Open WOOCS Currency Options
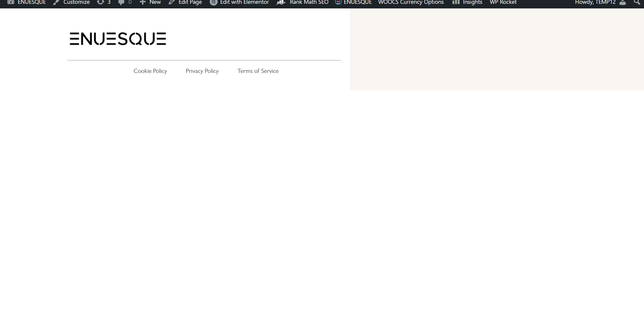Image resolution: width=644 pixels, height=321 pixels. point(411,2)
